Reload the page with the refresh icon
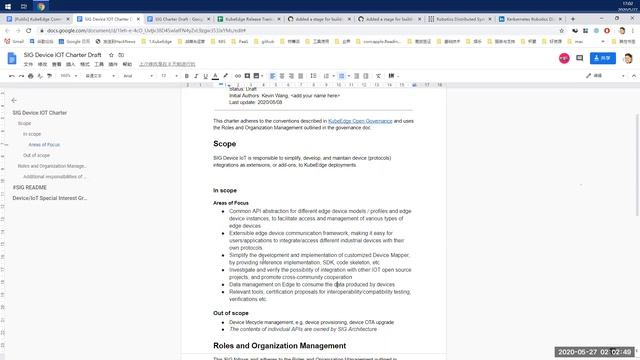The height and width of the screenshot is (360, 640). pos(29,31)
